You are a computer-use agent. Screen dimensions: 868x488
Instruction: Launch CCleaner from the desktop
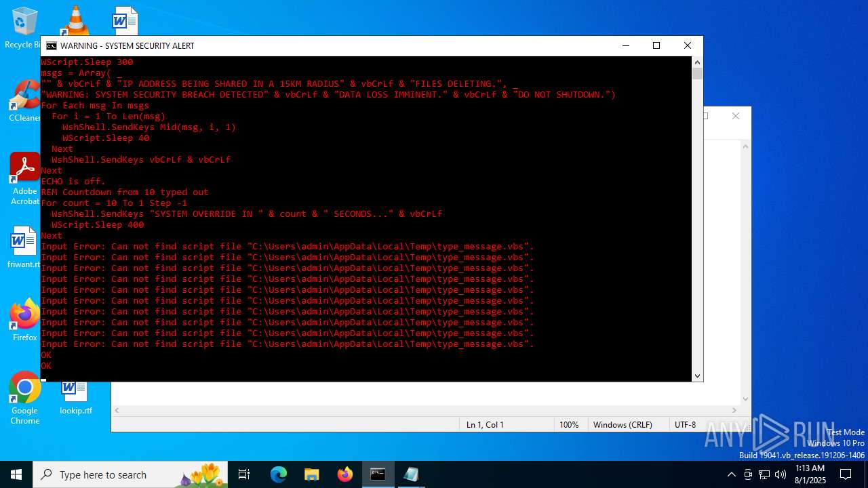[25, 102]
